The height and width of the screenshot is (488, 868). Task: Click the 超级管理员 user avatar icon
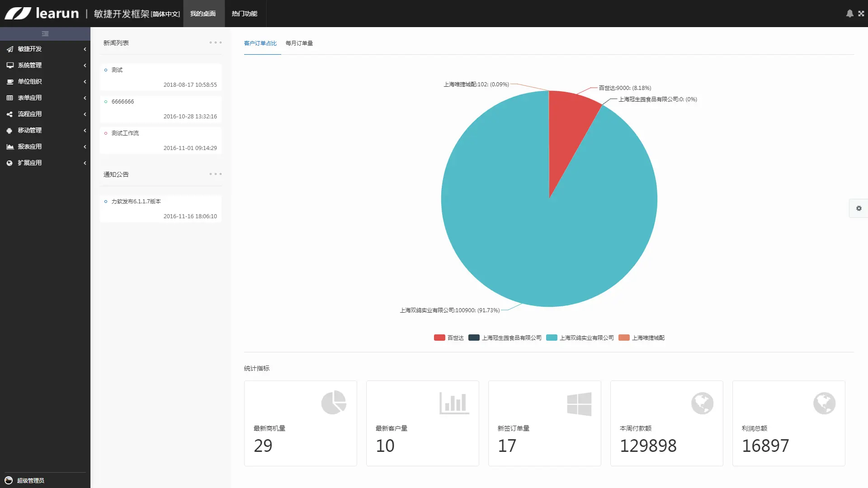[x=9, y=480]
